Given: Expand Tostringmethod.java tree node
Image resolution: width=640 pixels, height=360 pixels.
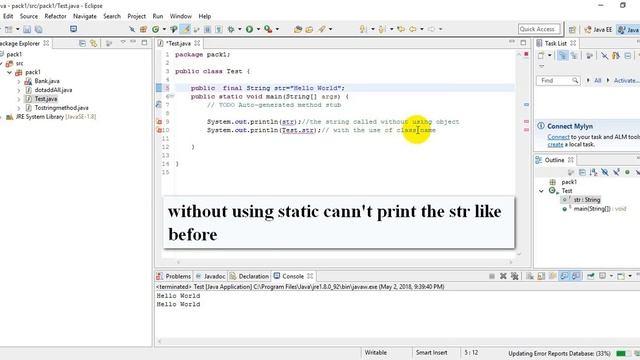Looking at the screenshot, I should pyautogui.click(x=19, y=108).
